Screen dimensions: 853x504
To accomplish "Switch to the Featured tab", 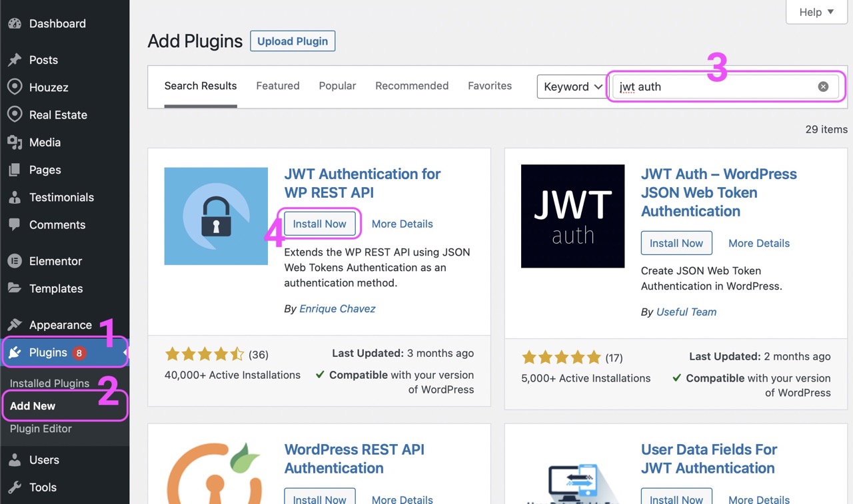I will coord(278,86).
